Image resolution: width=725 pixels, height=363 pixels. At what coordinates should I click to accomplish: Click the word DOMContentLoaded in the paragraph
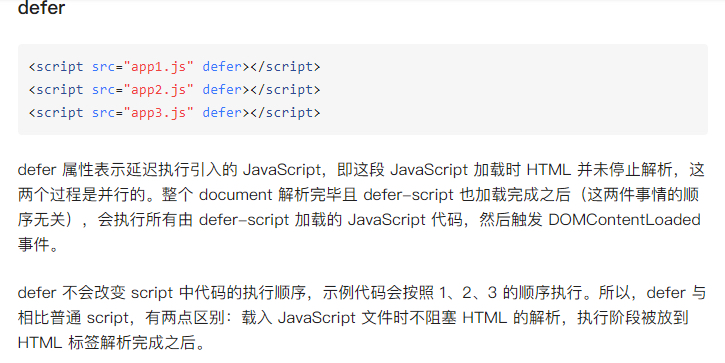point(624,219)
